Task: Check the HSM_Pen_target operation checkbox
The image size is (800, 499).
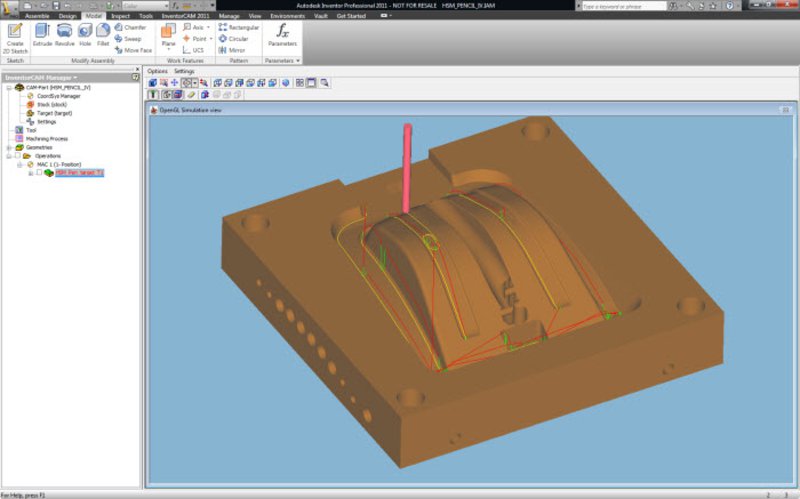Action: tap(39, 173)
